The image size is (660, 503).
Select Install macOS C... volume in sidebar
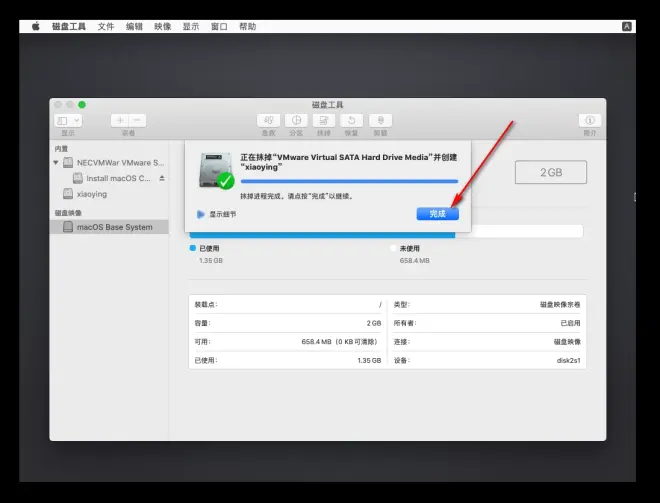[111, 178]
